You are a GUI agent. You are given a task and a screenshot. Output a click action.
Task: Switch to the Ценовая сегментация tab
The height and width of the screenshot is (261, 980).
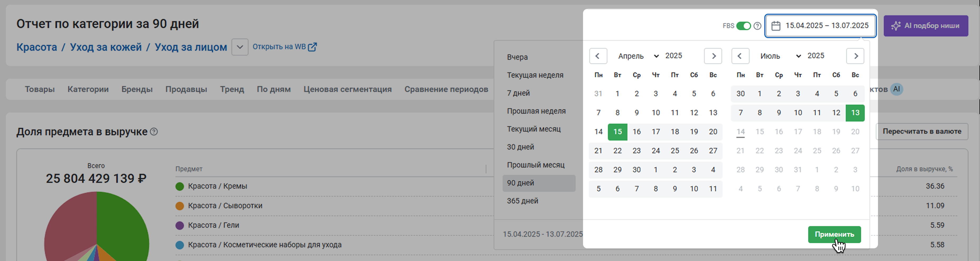[x=347, y=89]
